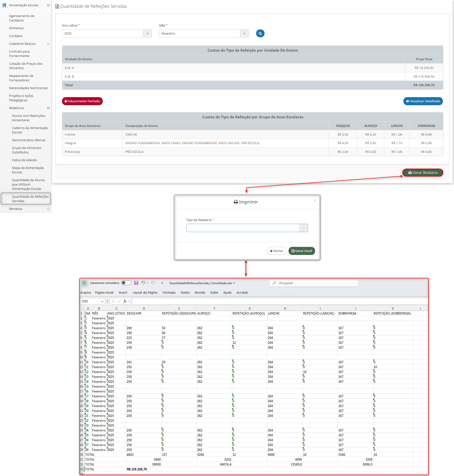Click the Creche group row
Screen dimensions: 454x476
point(253,134)
